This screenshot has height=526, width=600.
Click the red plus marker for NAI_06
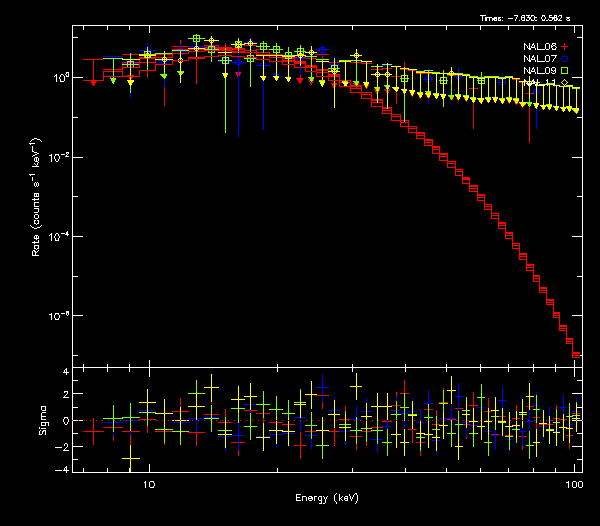pos(565,46)
